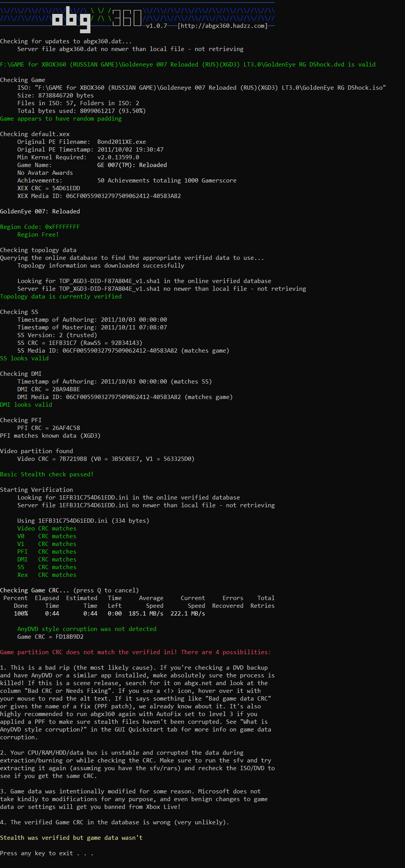Image resolution: width=405 pixels, height=868 pixels.
Task: Select the "Checking DMI" heading
Action: pyautogui.click(x=21, y=374)
